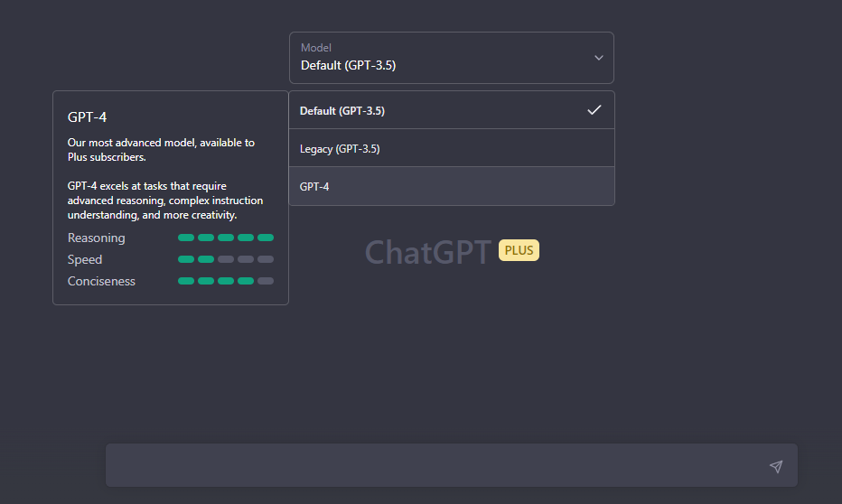Focus the chat message input field
842x504 pixels.
[x=451, y=465]
